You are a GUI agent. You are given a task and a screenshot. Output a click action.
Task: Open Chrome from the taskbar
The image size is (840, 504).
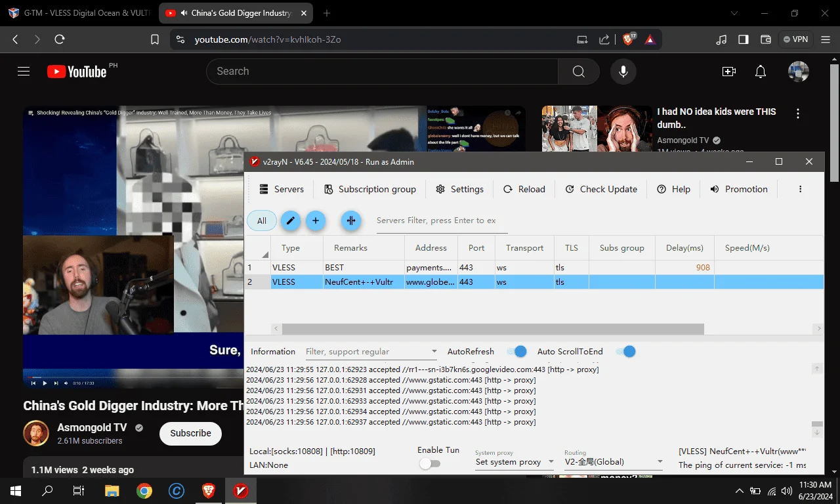click(x=144, y=490)
